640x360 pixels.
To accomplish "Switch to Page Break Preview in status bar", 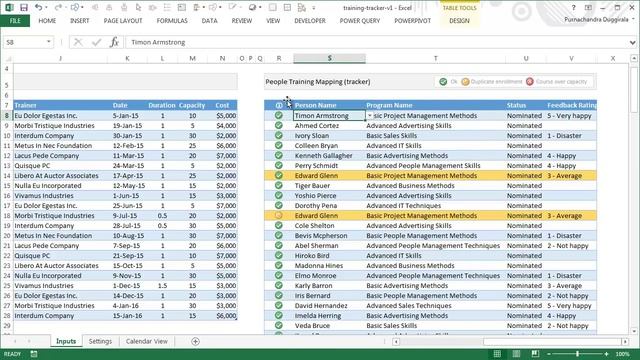I will pos(535,354).
